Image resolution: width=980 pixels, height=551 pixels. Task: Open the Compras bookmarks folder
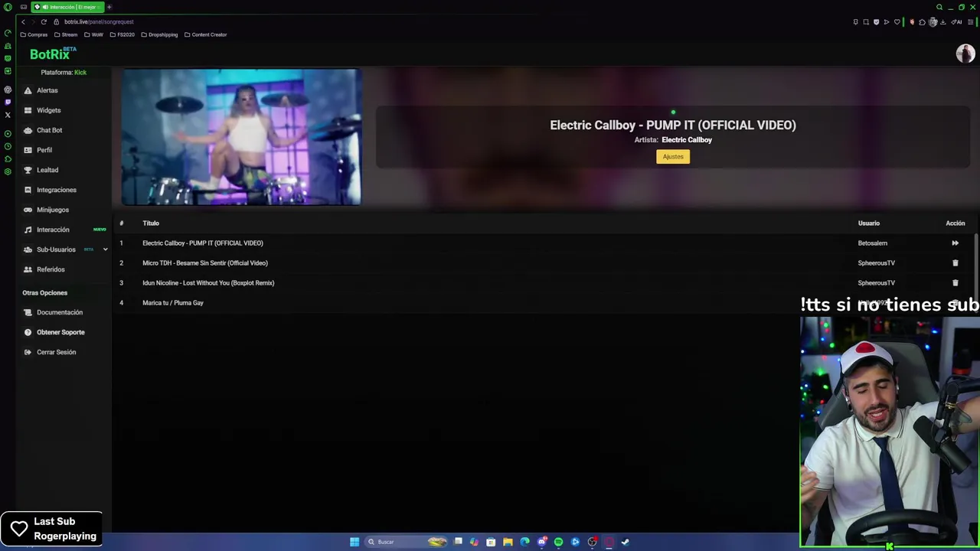(x=34, y=34)
